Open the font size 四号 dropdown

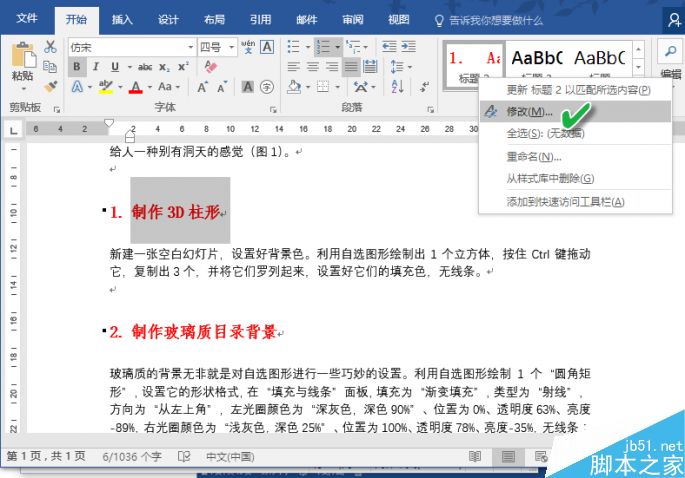pyautogui.click(x=232, y=47)
